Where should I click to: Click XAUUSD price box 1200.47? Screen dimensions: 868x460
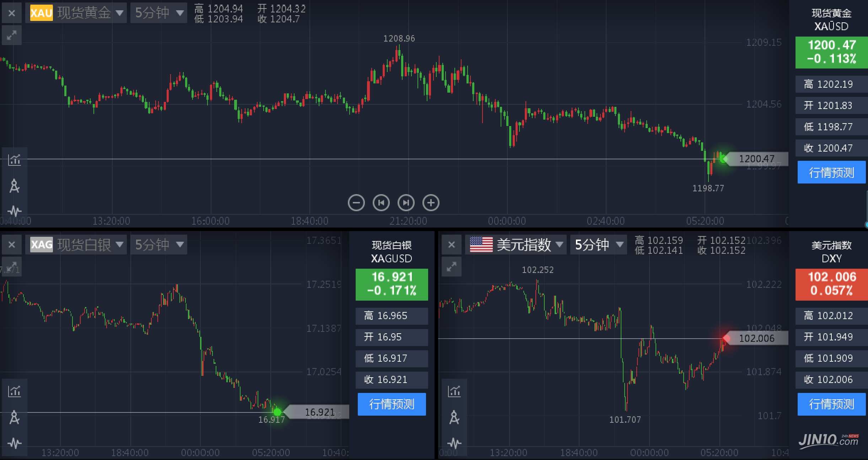click(831, 52)
